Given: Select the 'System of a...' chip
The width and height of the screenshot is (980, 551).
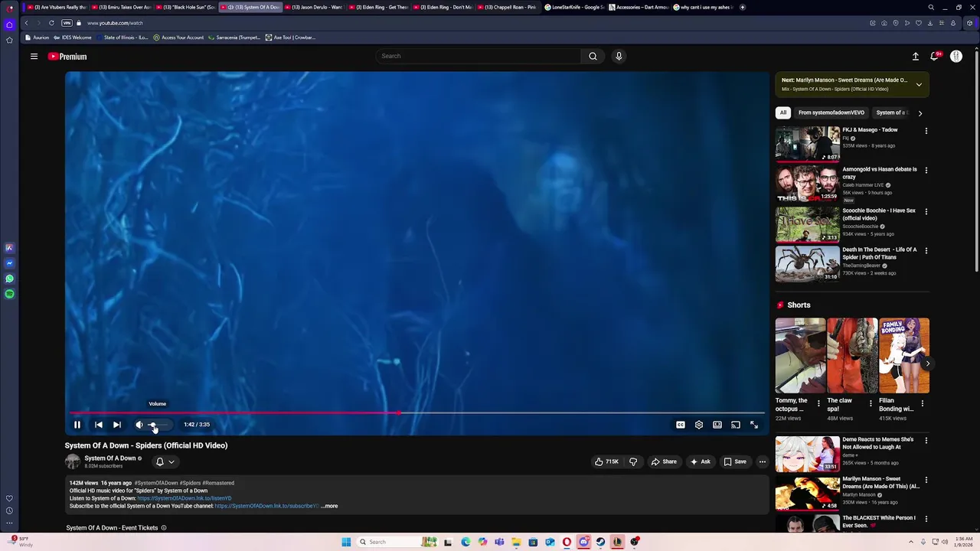Looking at the screenshot, I should (892, 112).
